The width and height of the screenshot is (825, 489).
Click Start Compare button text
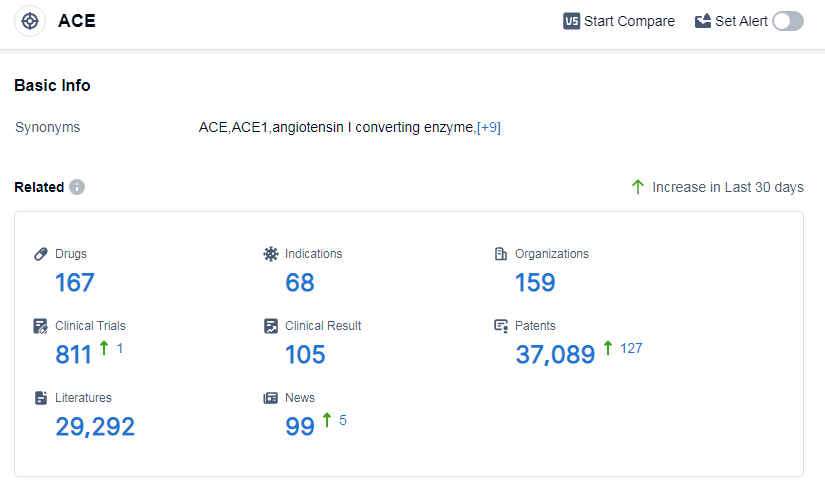pos(629,21)
